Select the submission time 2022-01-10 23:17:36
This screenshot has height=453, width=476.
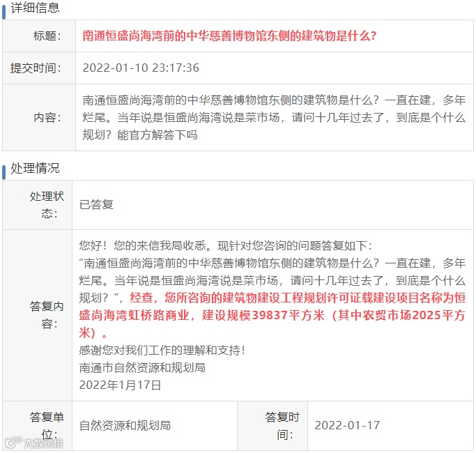point(141,68)
